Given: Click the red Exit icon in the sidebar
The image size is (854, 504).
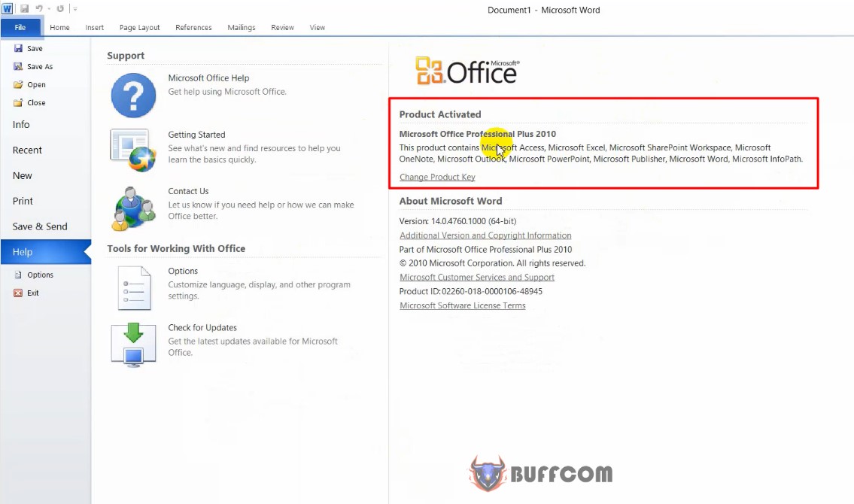Looking at the screenshot, I should [18, 293].
